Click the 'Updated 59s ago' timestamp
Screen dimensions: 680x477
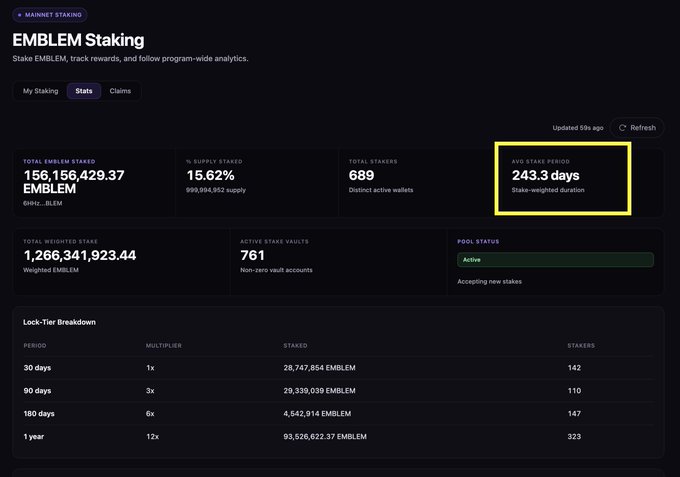click(x=578, y=128)
